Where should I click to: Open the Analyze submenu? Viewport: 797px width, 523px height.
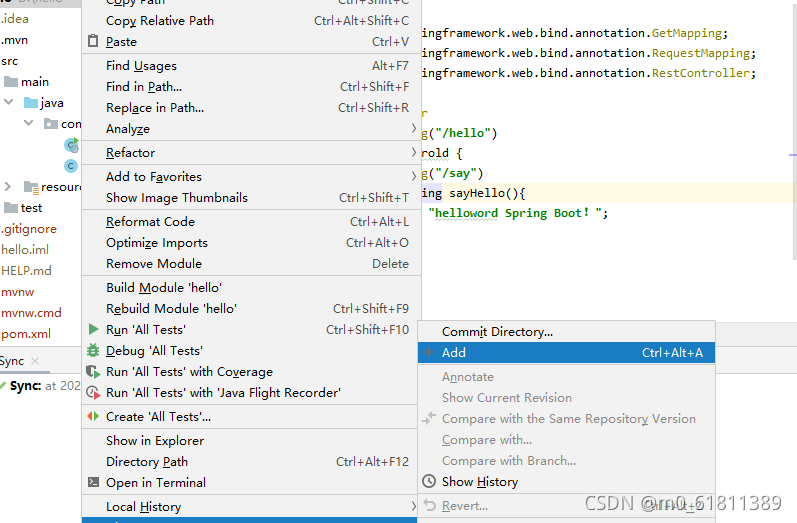click(x=251, y=129)
